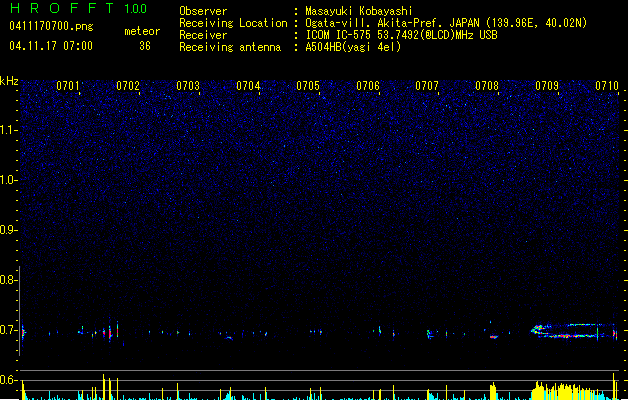This screenshot has height=400, width=629.
Task: Click the 0710 time marker
Action: click(607, 86)
